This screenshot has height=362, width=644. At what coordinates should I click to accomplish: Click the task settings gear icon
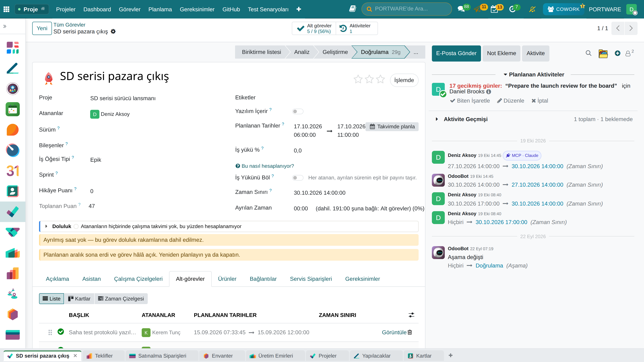pos(113,32)
